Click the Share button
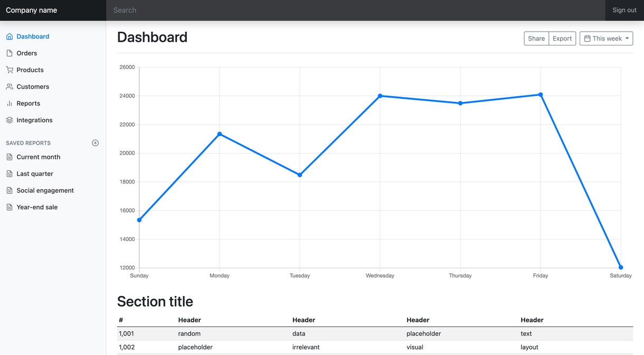Screen dimensions: 644x355 (x=536, y=39)
